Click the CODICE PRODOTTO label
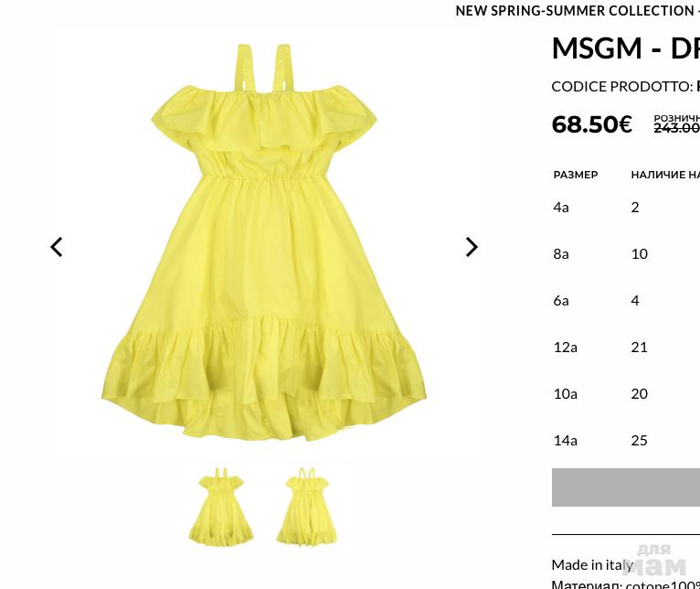 pyautogui.click(x=622, y=86)
